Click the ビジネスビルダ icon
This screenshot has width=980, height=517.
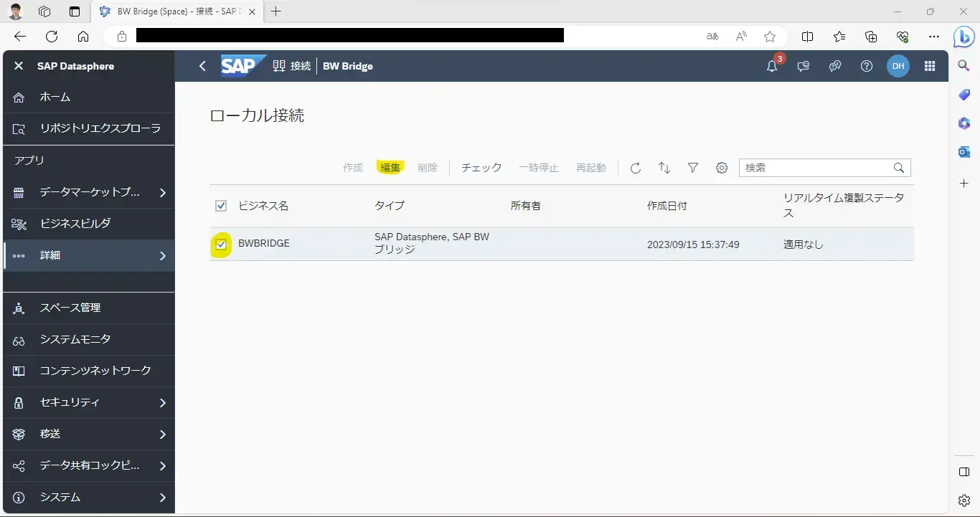point(19,224)
